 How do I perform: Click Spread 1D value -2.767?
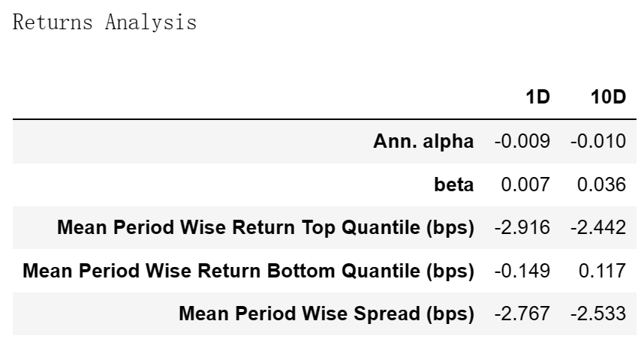tap(522, 313)
